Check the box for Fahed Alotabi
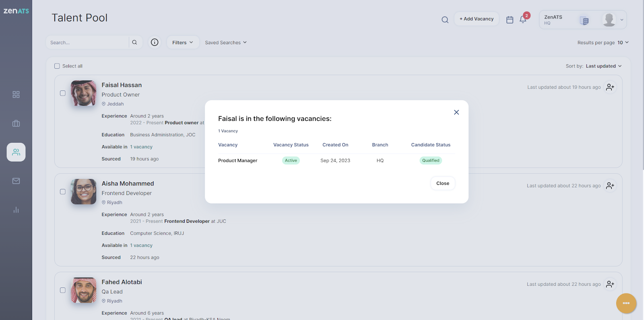 tap(63, 290)
